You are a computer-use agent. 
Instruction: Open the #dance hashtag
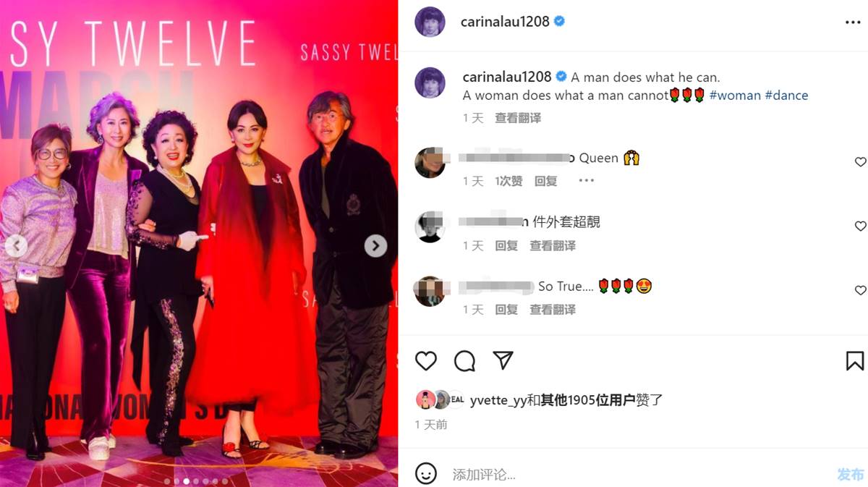[x=786, y=95]
